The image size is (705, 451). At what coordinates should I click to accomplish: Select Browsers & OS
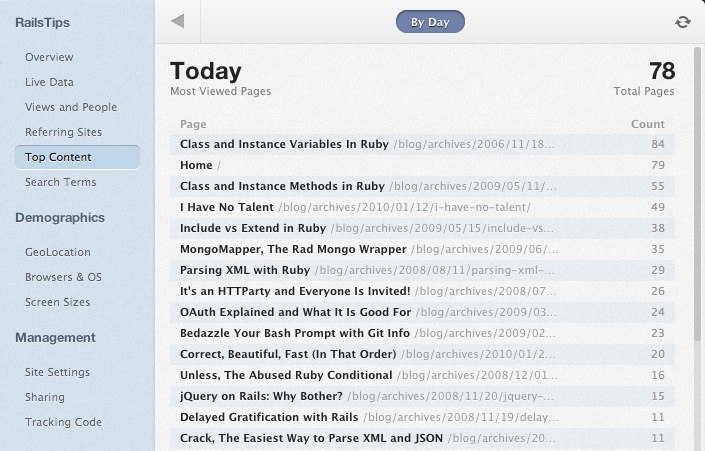(x=63, y=277)
